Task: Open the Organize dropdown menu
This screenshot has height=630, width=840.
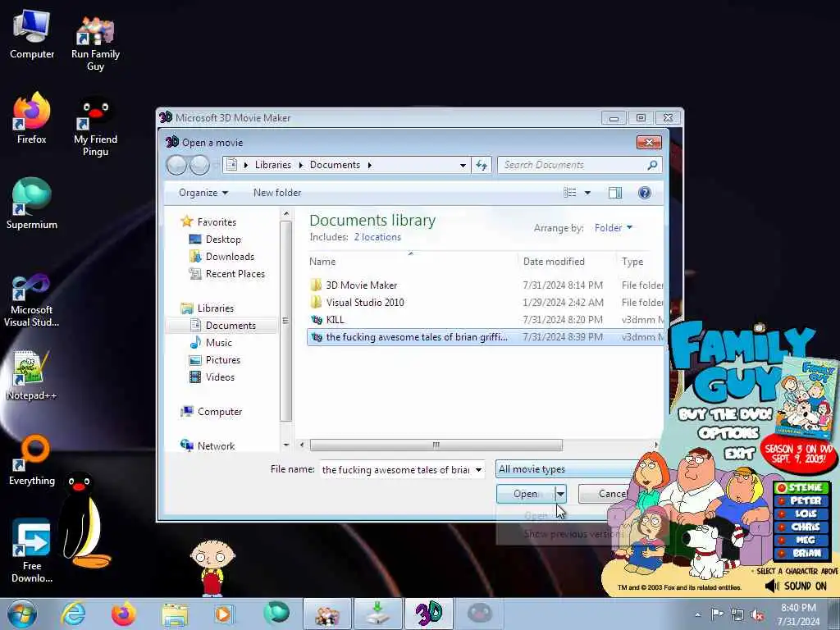Action: (x=203, y=193)
